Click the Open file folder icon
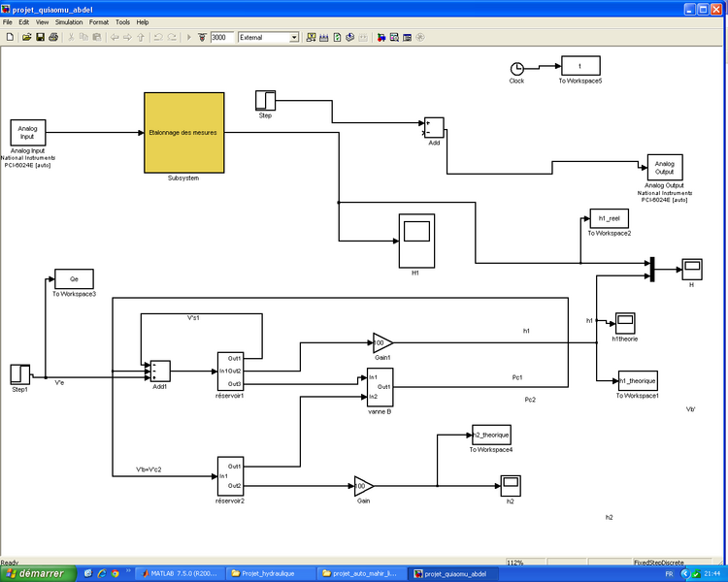 (26, 37)
